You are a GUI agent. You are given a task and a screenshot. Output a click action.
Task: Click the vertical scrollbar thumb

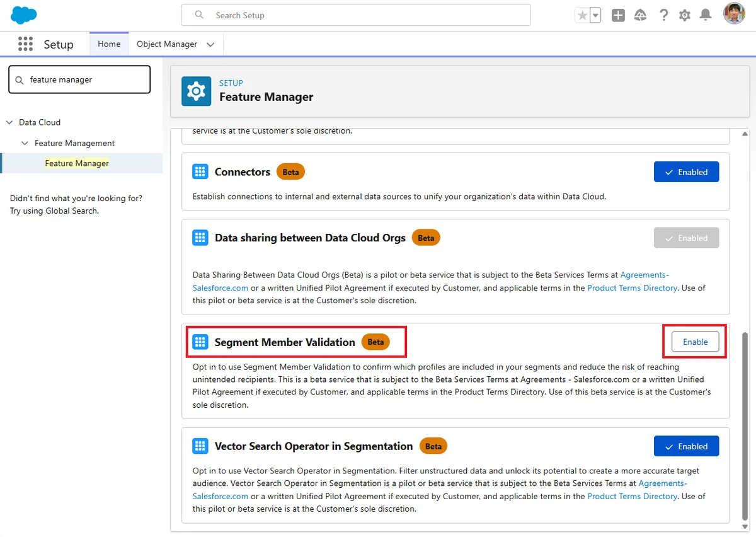tap(746, 427)
